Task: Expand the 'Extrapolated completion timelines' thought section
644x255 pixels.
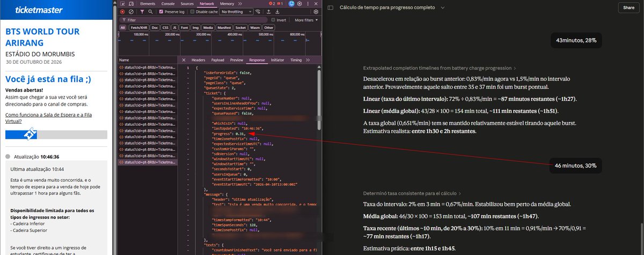Action: [440, 69]
